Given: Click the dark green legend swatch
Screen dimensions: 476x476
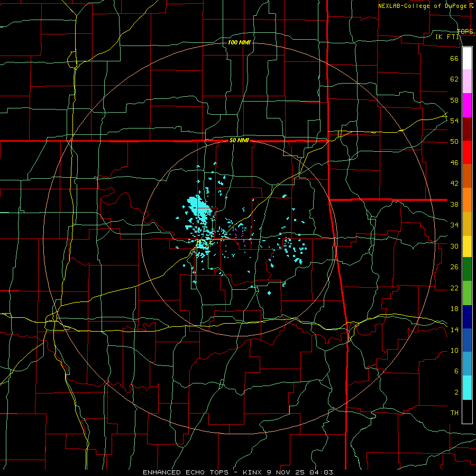Looking at the screenshot, I should (x=467, y=269).
